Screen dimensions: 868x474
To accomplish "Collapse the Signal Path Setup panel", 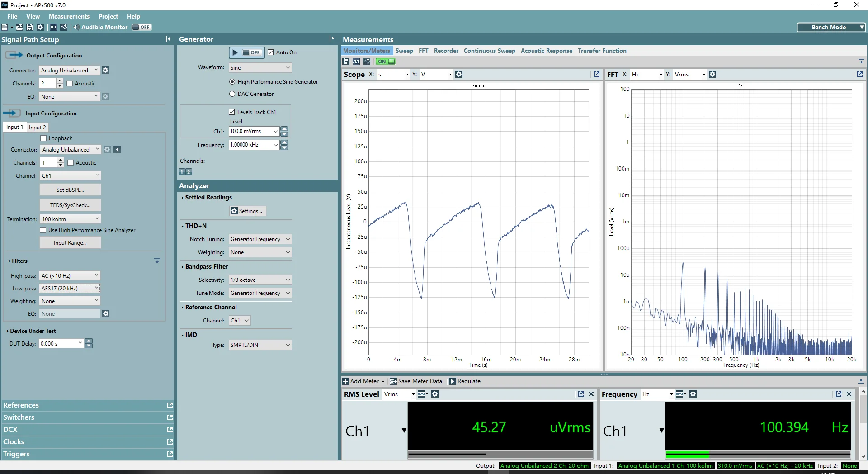I will coord(168,39).
